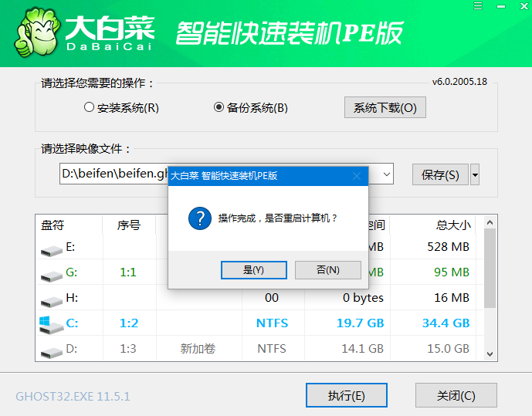This screenshot has height=416, width=532.
Task: Click the 1:3 sequence number cell
Action: pyautogui.click(x=128, y=349)
